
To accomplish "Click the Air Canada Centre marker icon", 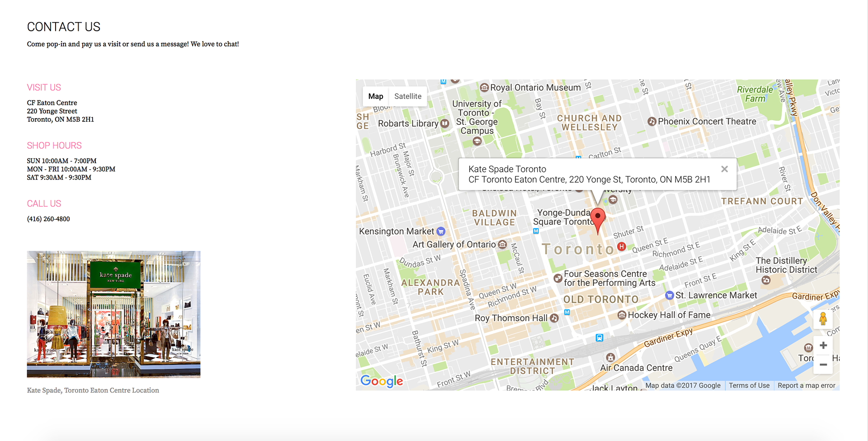I will point(610,357).
